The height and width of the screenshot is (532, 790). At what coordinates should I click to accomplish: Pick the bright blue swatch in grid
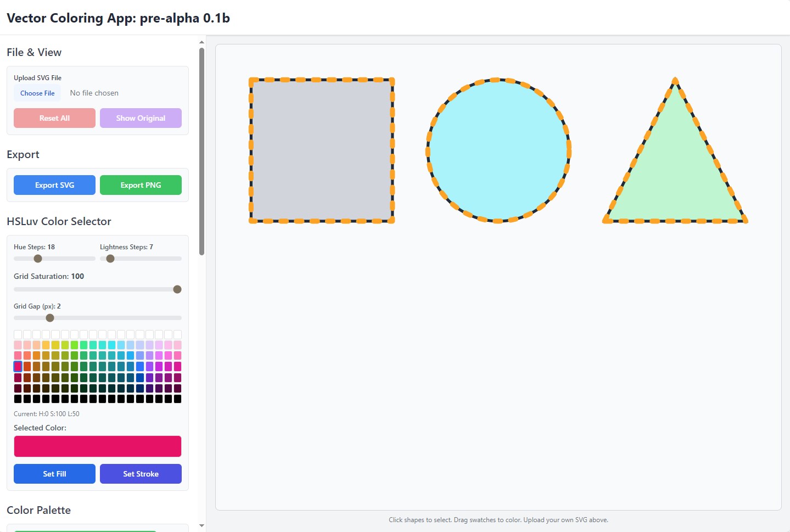140,366
